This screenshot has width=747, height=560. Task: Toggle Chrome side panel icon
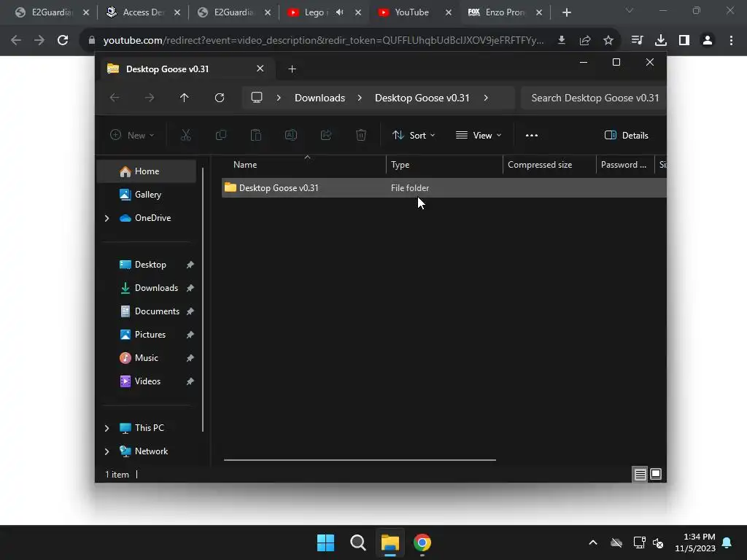tap(684, 40)
